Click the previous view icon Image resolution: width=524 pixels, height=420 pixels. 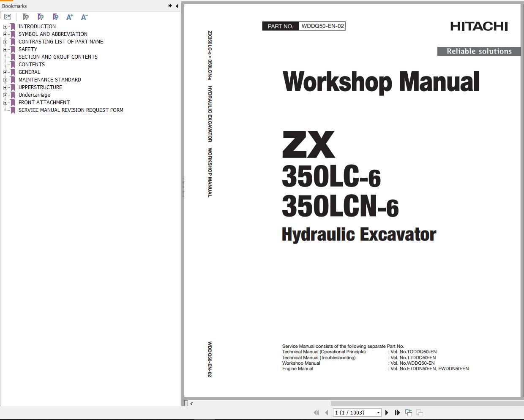[409, 412]
